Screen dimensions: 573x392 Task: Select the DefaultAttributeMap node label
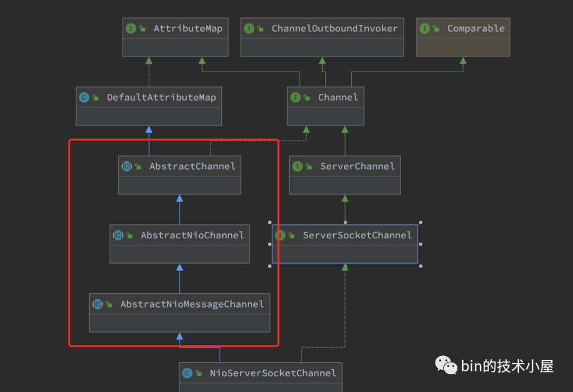[161, 98]
